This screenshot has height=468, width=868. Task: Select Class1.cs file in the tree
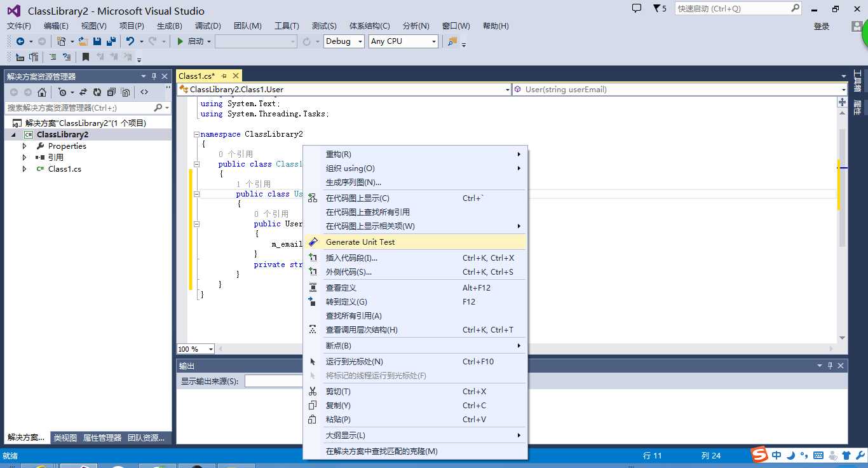[65, 169]
